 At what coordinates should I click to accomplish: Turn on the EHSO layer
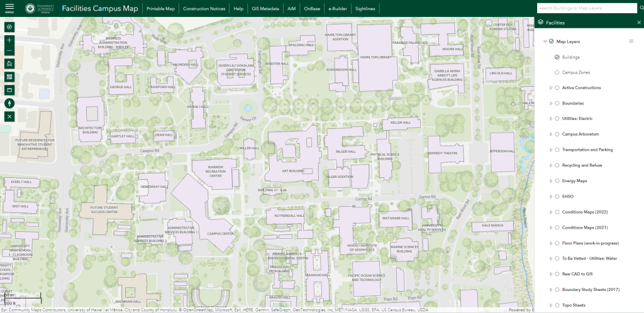pos(557,197)
